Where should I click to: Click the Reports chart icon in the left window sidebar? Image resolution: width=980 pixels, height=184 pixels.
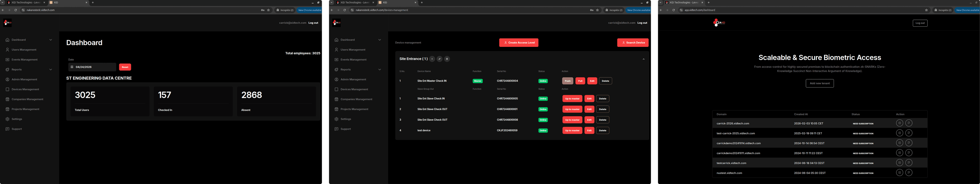[x=7, y=70]
